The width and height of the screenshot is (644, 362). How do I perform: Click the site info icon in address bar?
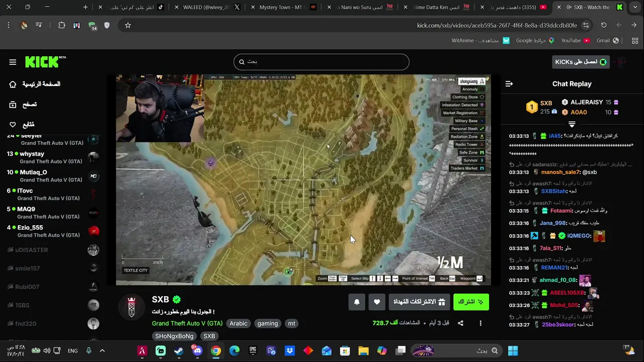[x=586, y=25]
